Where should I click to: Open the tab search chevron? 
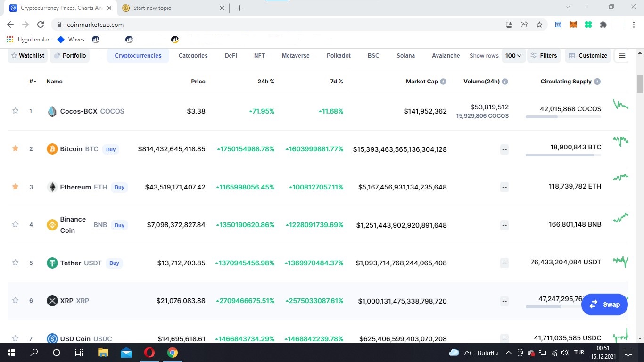pyautogui.click(x=568, y=7)
